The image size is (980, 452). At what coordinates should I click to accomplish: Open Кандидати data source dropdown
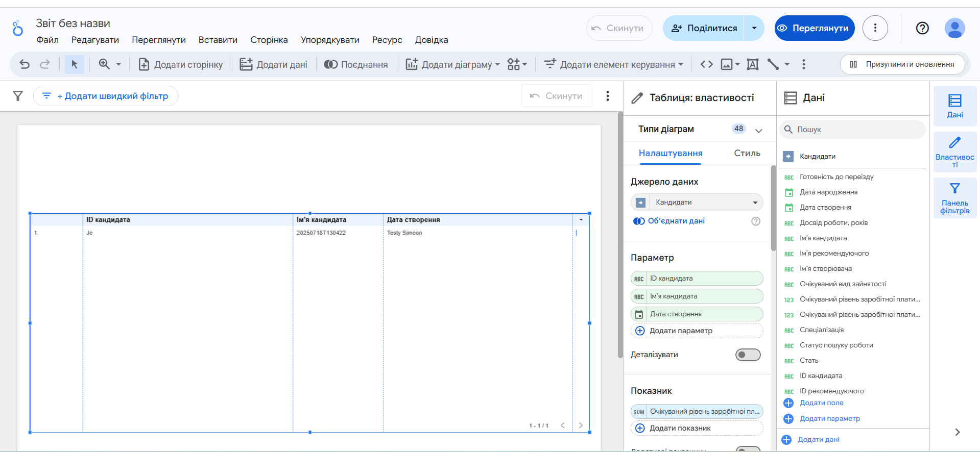click(x=697, y=203)
